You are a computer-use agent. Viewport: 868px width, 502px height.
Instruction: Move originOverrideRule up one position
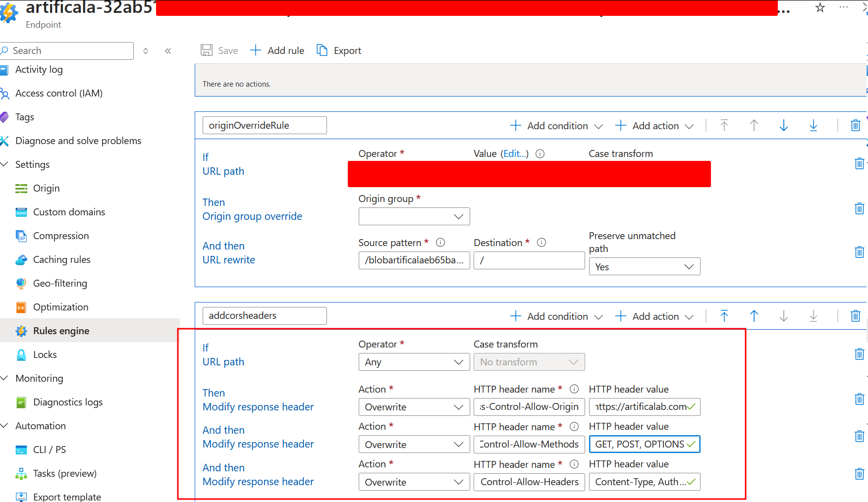click(x=754, y=126)
